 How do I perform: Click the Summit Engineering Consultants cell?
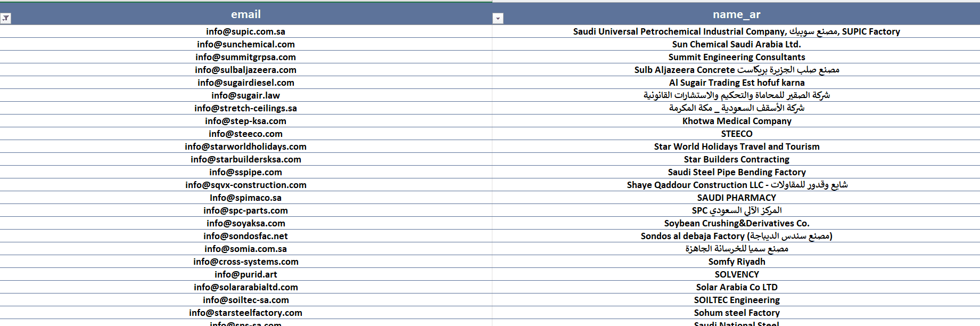pos(736,57)
